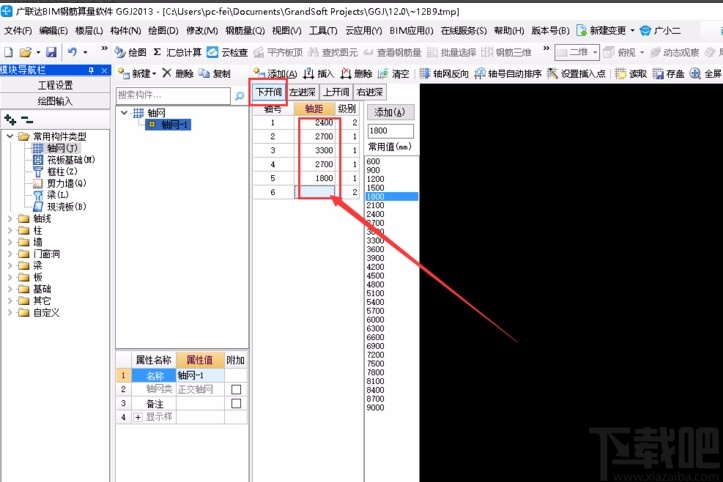Expand the 柱 folder
The height and width of the screenshot is (482, 723).
click(x=10, y=231)
